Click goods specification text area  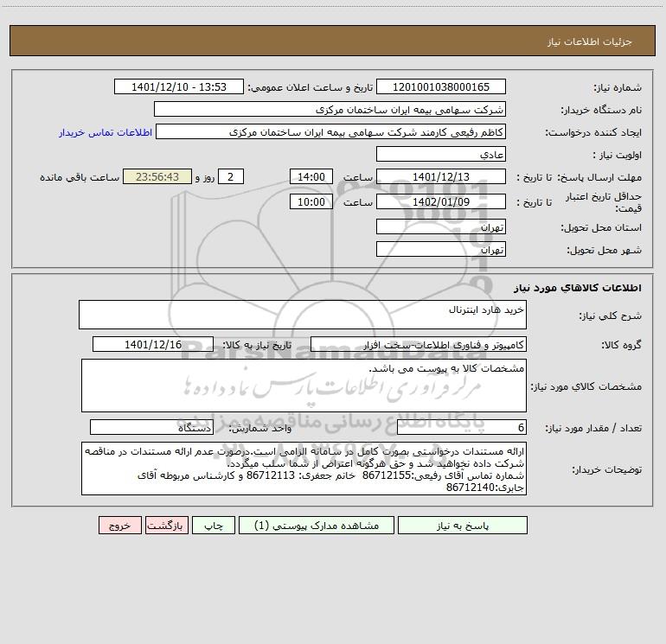[304, 386]
